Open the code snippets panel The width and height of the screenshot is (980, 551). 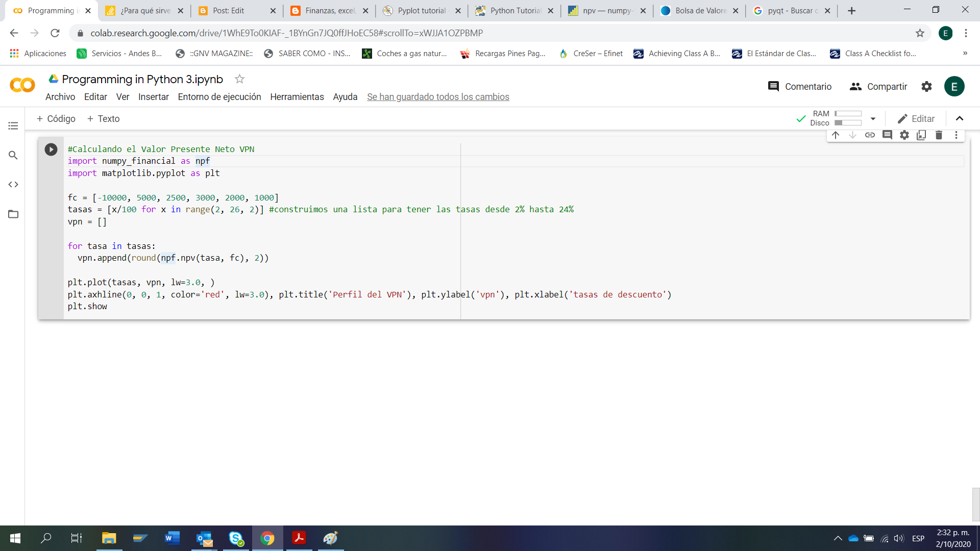13,185
